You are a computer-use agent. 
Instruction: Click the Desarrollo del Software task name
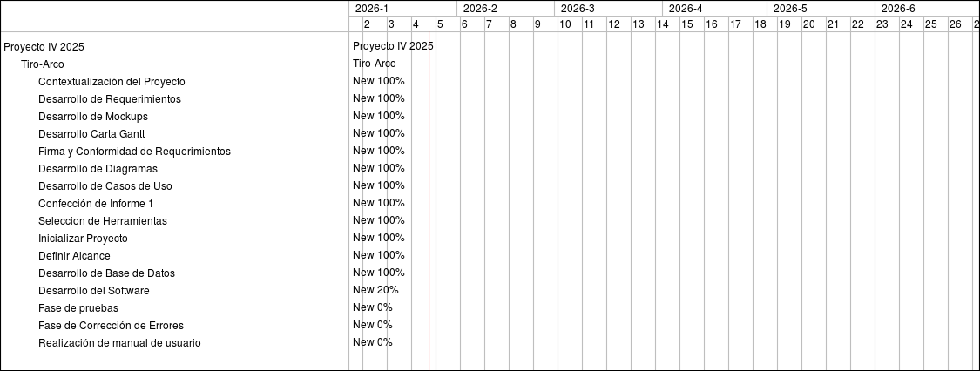94,291
